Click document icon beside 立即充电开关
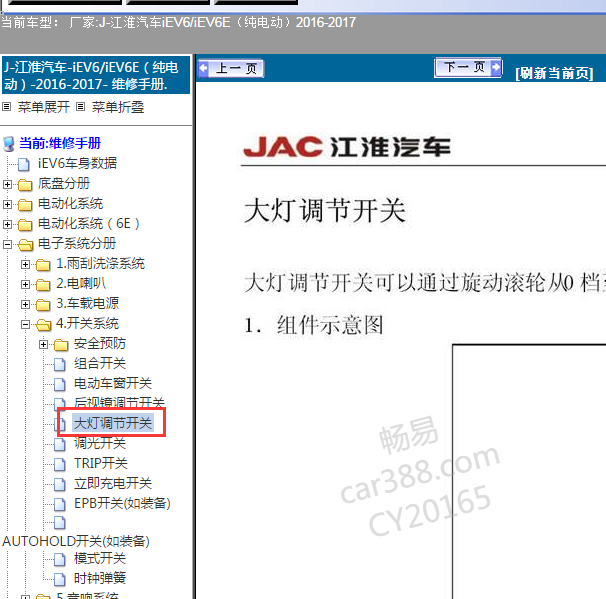 60,485
